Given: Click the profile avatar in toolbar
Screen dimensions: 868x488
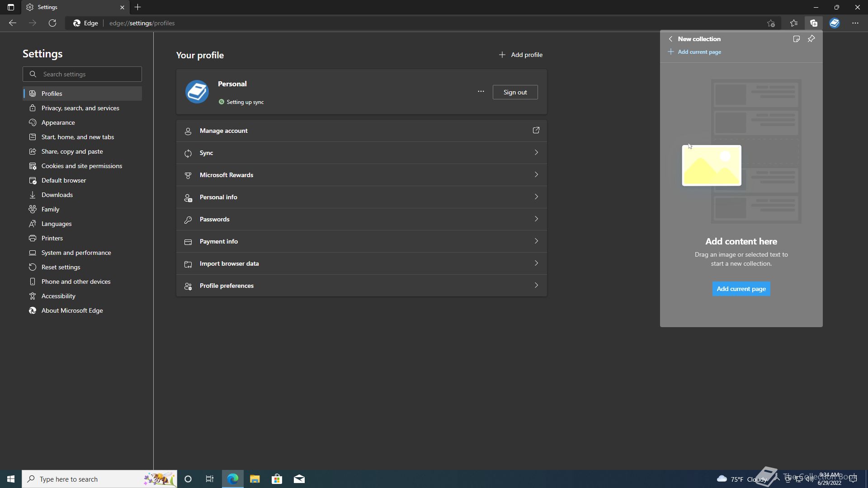Looking at the screenshot, I should click(x=835, y=23).
